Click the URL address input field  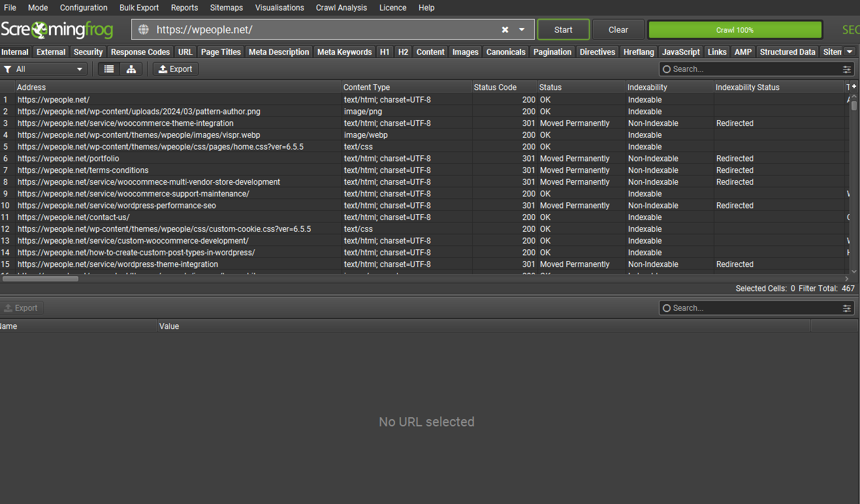326,29
